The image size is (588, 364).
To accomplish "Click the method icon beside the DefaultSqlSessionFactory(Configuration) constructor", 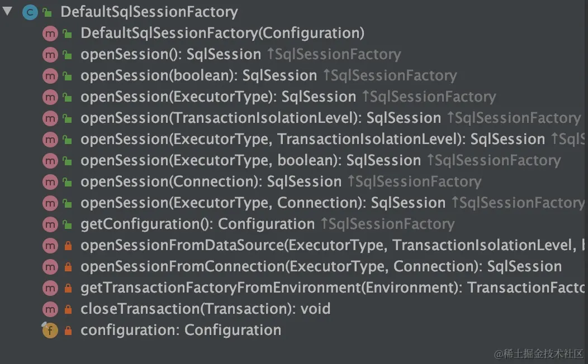I will click(50, 33).
